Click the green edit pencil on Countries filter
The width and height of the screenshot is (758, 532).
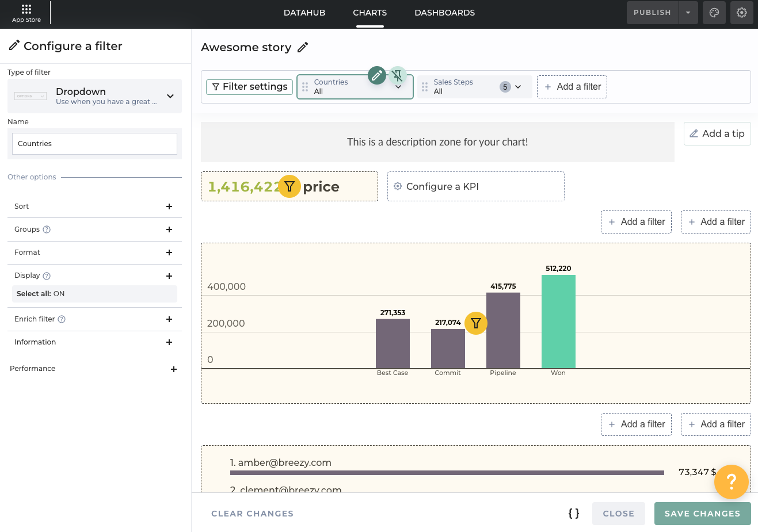(377, 75)
